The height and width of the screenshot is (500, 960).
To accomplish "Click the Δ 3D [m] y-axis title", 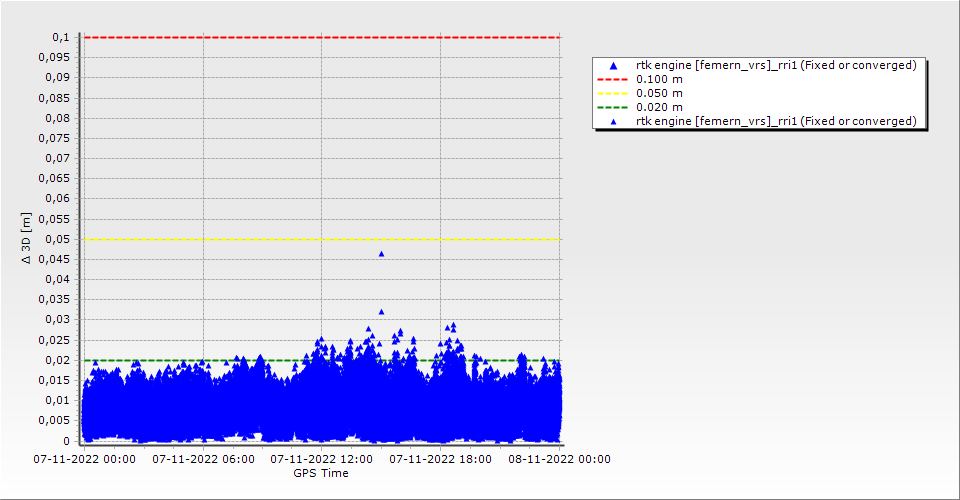I will (x=27, y=238).
